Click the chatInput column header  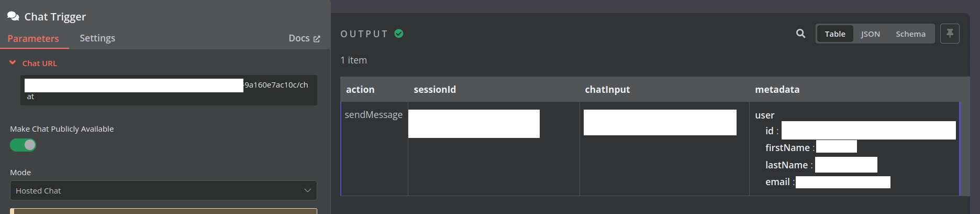pyautogui.click(x=607, y=90)
